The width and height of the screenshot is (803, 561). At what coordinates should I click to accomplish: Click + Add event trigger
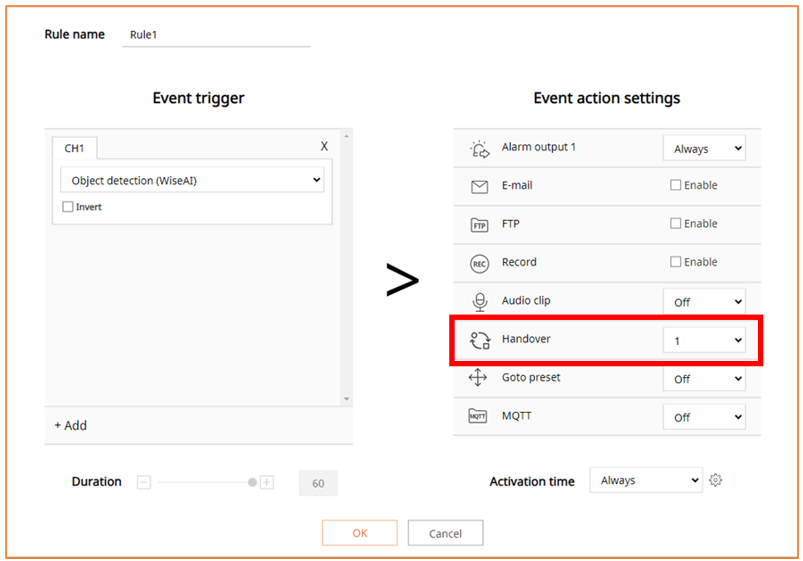(x=71, y=425)
